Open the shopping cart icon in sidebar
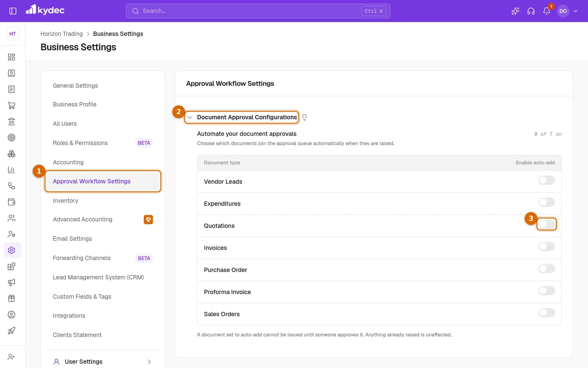The height and width of the screenshot is (368, 588). coord(11,105)
